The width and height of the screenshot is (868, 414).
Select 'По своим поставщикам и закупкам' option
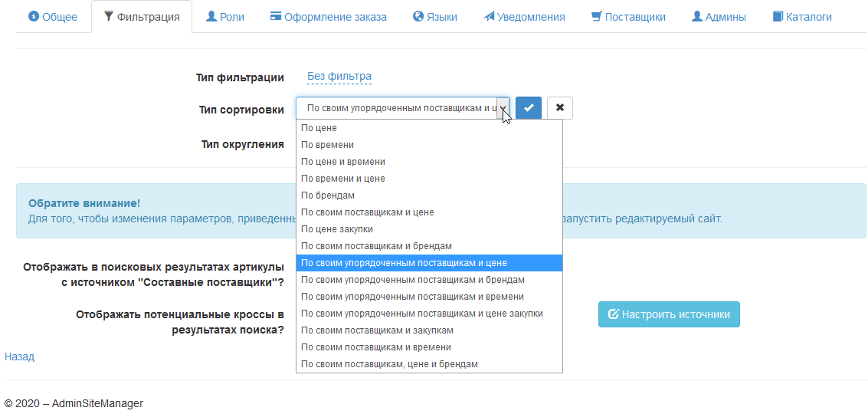[377, 330]
